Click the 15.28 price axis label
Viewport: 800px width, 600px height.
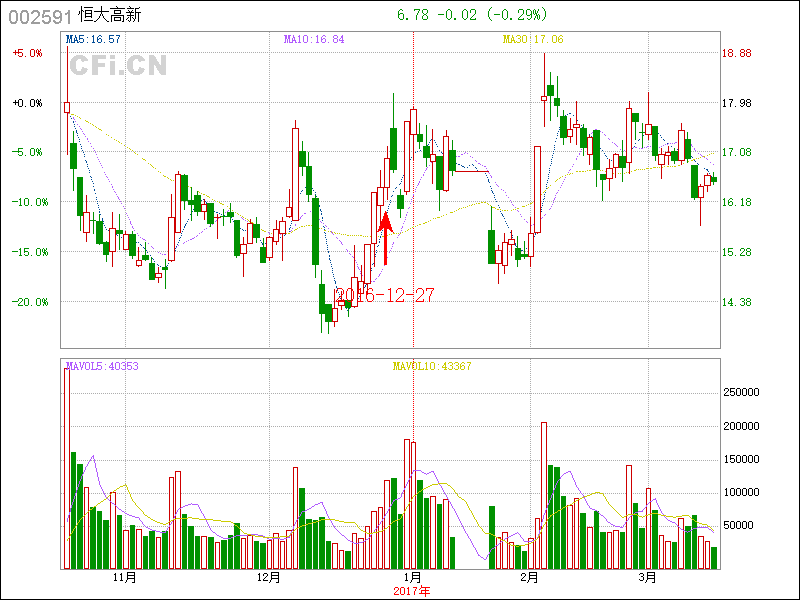pos(737,252)
